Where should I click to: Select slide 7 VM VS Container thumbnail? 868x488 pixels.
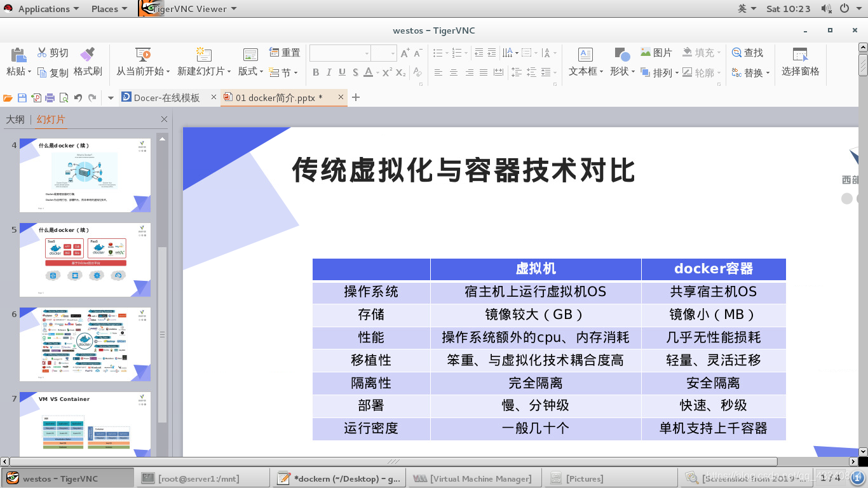coord(85,423)
